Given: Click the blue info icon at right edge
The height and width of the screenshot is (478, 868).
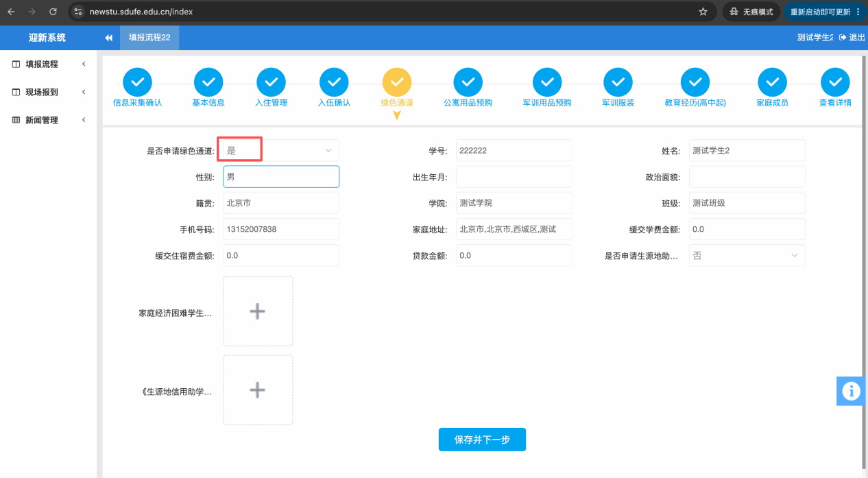Looking at the screenshot, I should click(x=852, y=391).
